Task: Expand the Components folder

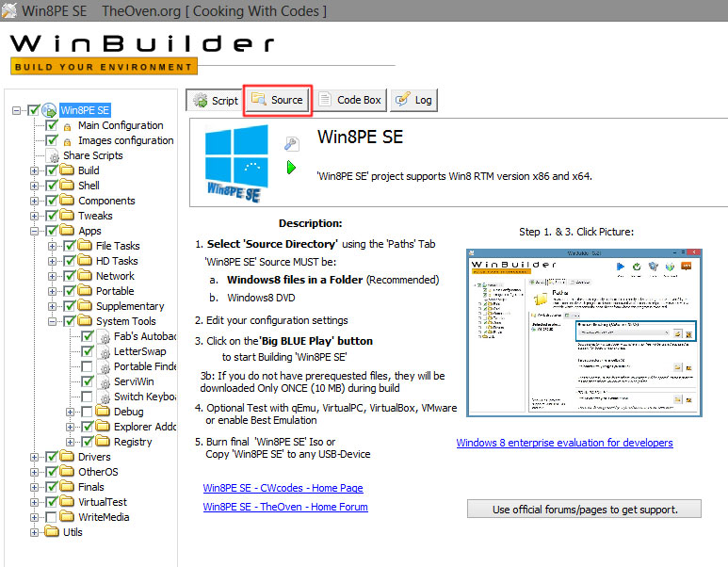Action: click(34, 201)
